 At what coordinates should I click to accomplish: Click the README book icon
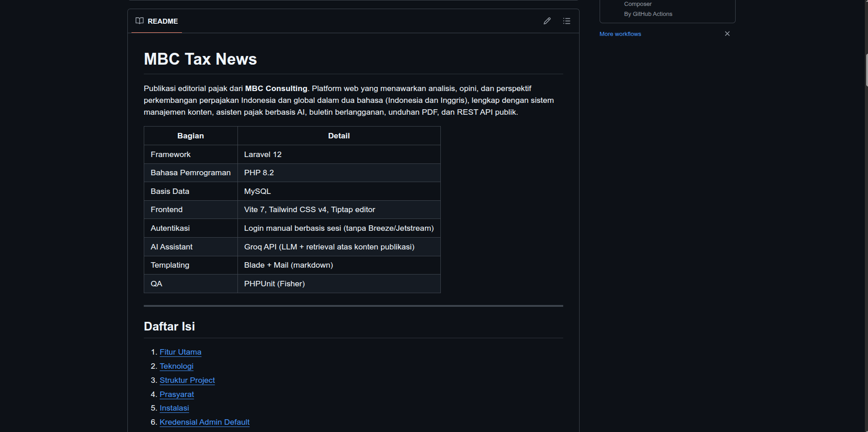pyautogui.click(x=140, y=21)
